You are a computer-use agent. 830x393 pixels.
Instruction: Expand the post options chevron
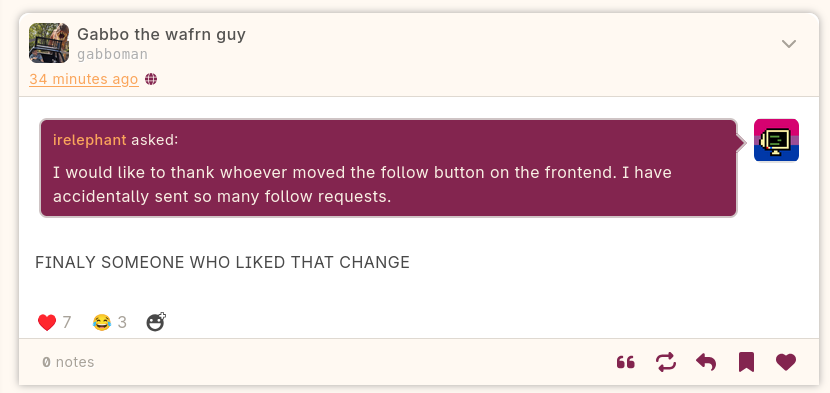click(x=789, y=43)
